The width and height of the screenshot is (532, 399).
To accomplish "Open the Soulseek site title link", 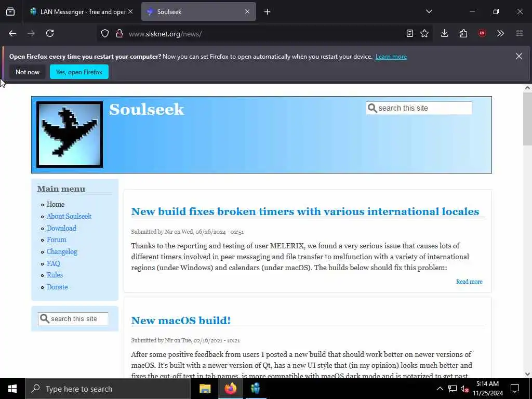I will [x=147, y=109].
